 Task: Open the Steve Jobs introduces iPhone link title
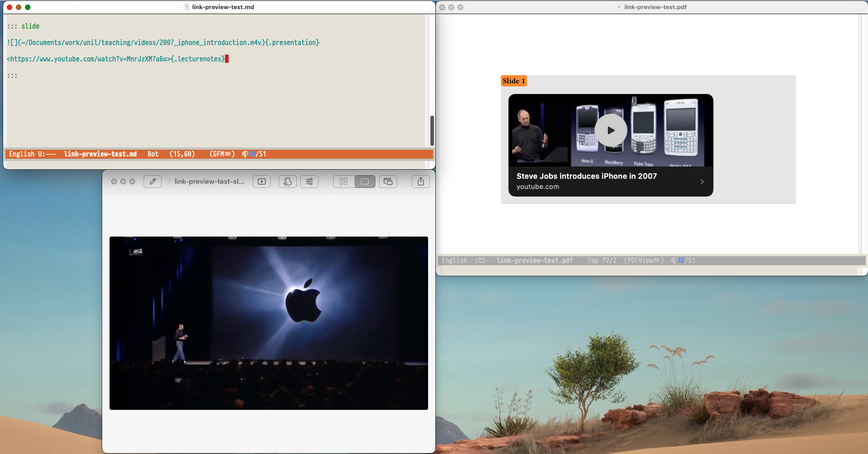pos(586,176)
